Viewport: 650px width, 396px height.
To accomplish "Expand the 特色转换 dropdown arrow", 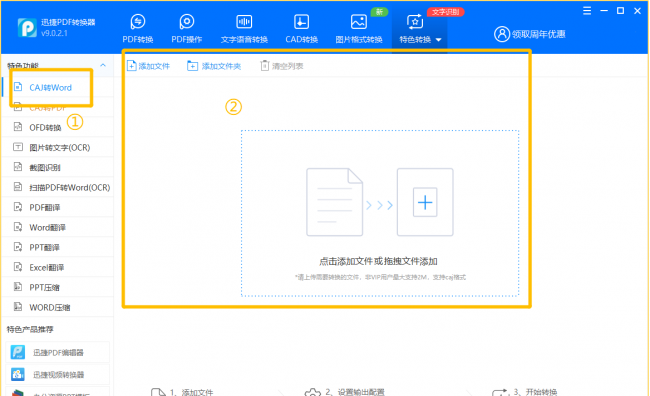I will tap(439, 40).
